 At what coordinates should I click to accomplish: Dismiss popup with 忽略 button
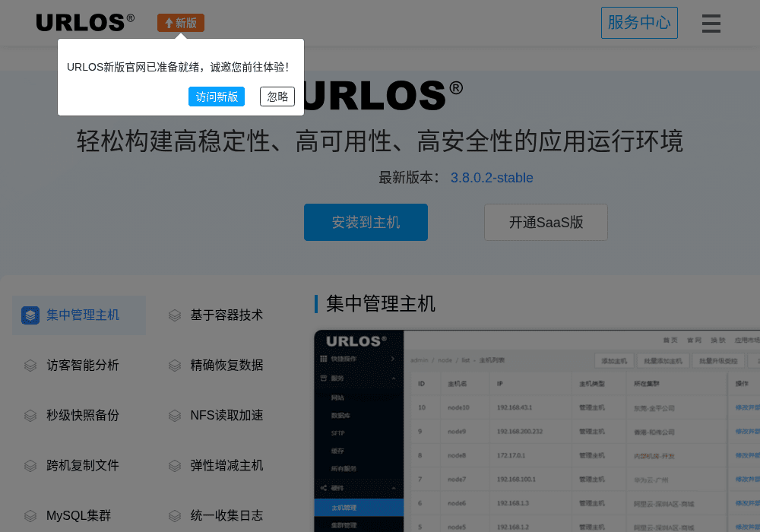(x=277, y=97)
